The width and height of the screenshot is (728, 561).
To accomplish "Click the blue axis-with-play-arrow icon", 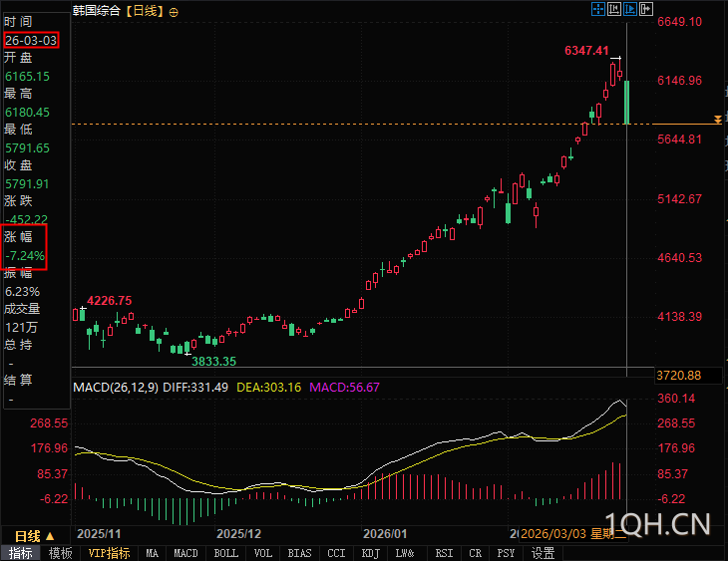I will coord(630,9).
